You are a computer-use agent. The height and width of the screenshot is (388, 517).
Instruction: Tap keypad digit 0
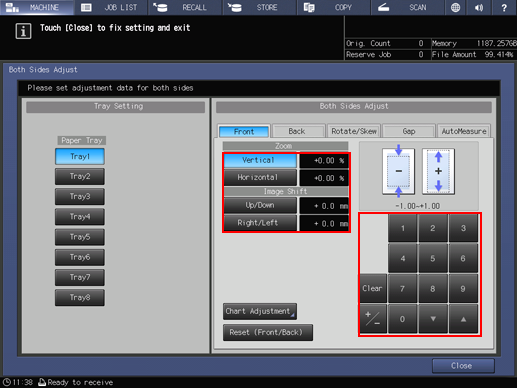tap(403, 319)
